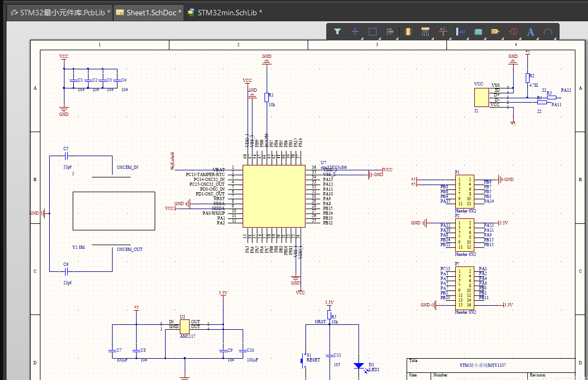The width and height of the screenshot is (588, 380).
Task: Click the NetLabel8 text near VBAT
Action: [173, 161]
